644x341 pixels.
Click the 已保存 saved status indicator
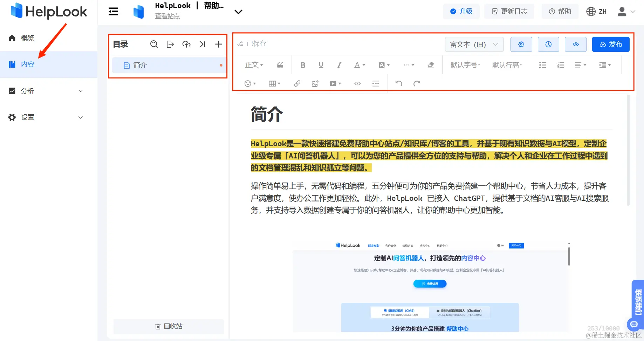[252, 44]
